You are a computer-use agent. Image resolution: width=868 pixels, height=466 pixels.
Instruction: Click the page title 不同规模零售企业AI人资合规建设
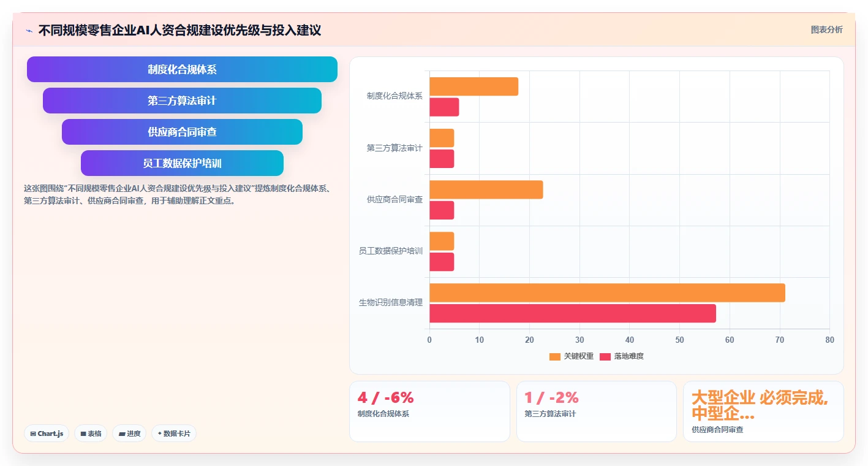tap(179, 30)
